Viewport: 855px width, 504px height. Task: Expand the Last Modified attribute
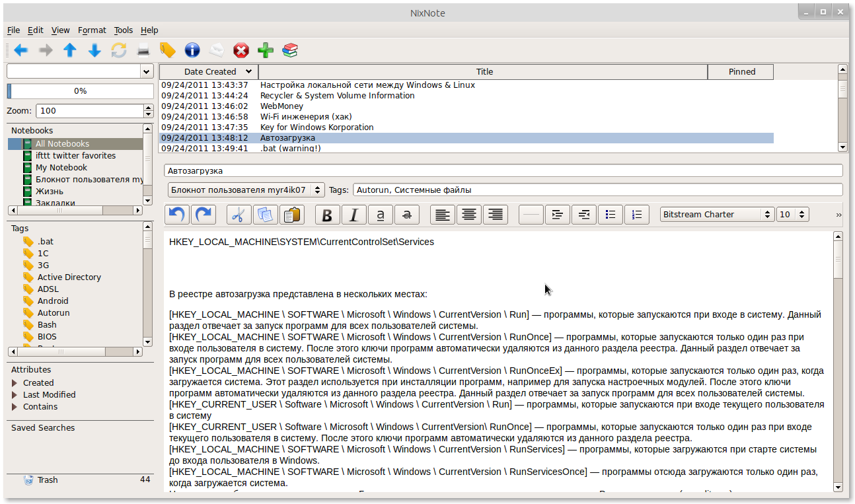(15, 395)
